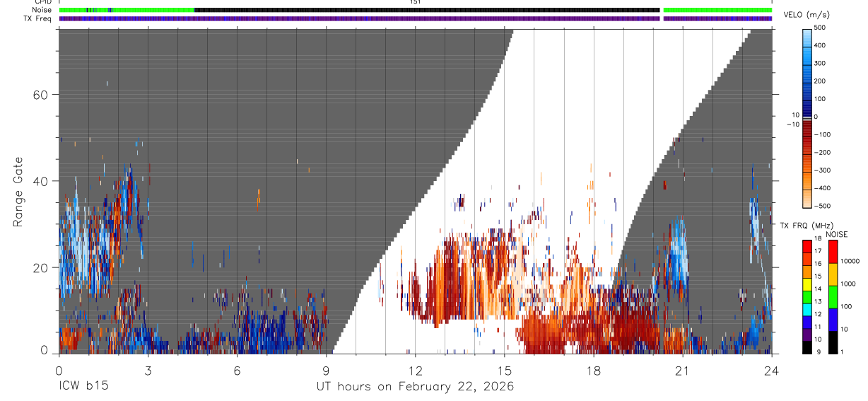Click the 10000 label on NOISE legend
This screenshot has height=401, width=868.
pos(850,261)
